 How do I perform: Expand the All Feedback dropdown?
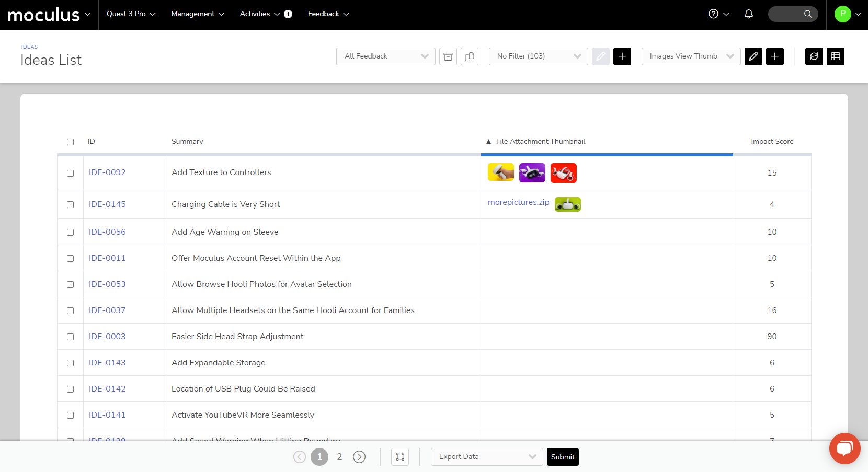coord(385,56)
